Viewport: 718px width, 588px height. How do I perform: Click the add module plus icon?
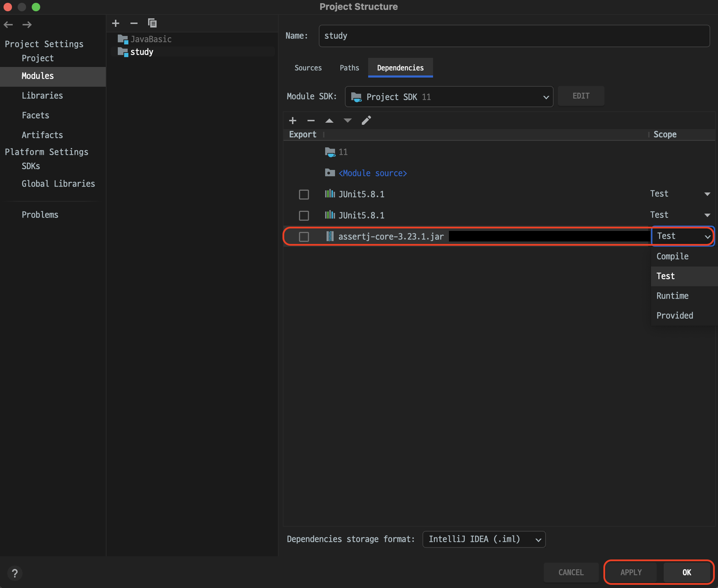(x=116, y=23)
